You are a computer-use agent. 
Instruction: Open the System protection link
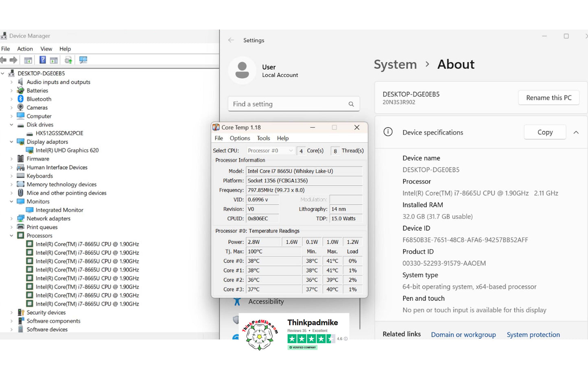point(533,334)
